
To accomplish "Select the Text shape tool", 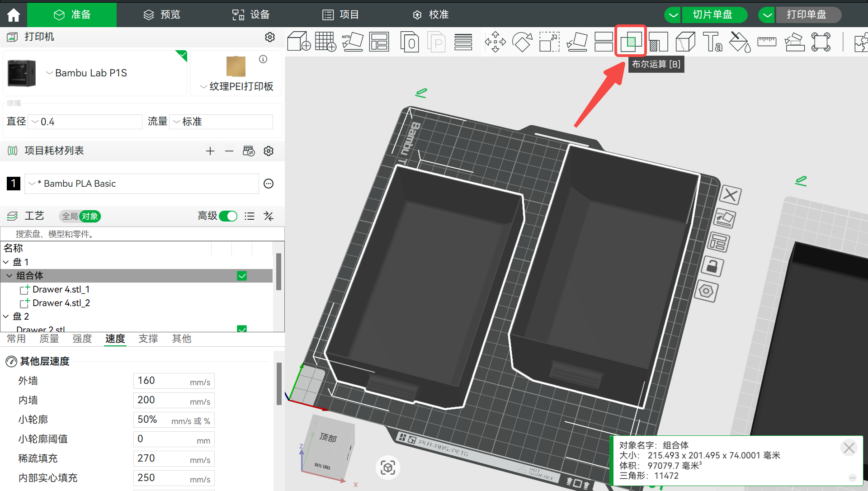I will (713, 42).
